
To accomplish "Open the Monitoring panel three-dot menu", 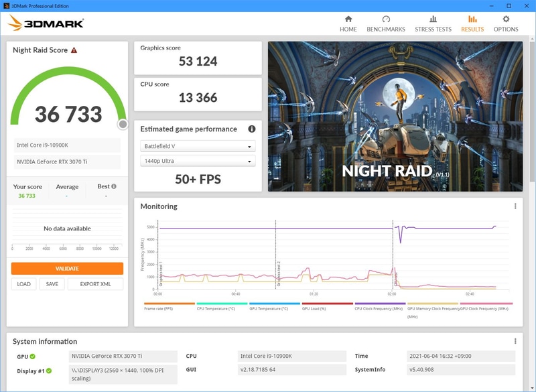I will tap(515, 204).
